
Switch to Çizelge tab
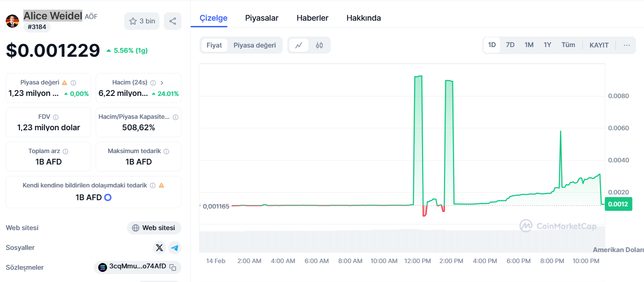(214, 18)
